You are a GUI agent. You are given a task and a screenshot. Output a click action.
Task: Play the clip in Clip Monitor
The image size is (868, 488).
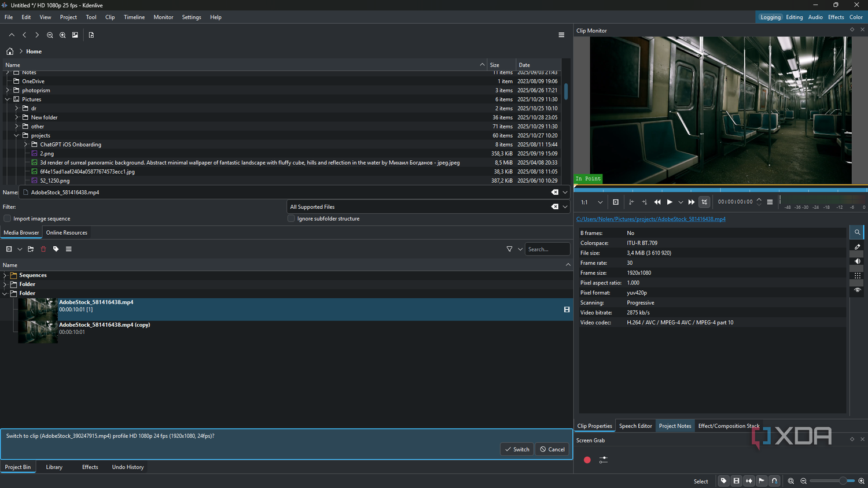click(670, 202)
